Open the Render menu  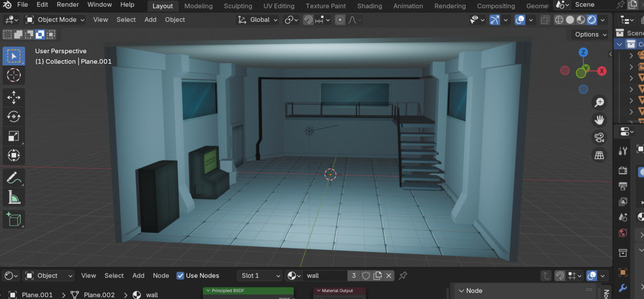pyautogui.click(x=67, y=5)
